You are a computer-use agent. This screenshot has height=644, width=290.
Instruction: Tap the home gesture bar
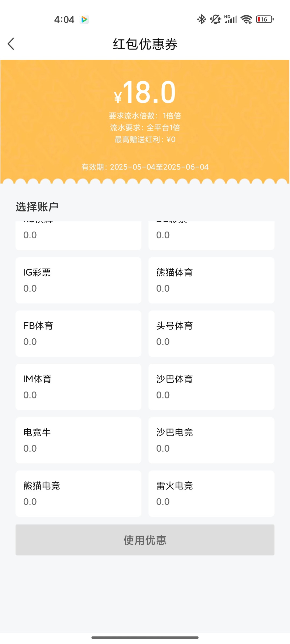pos(145,637)
